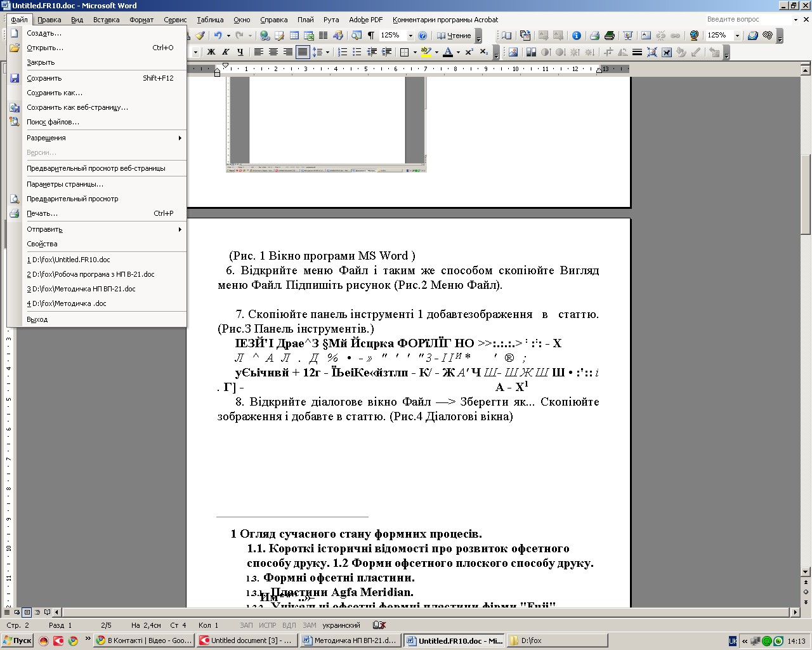The height and width of the screenshot is (650, 812).
Task: Click the blue info icon
Action: [x=576, y=36]
